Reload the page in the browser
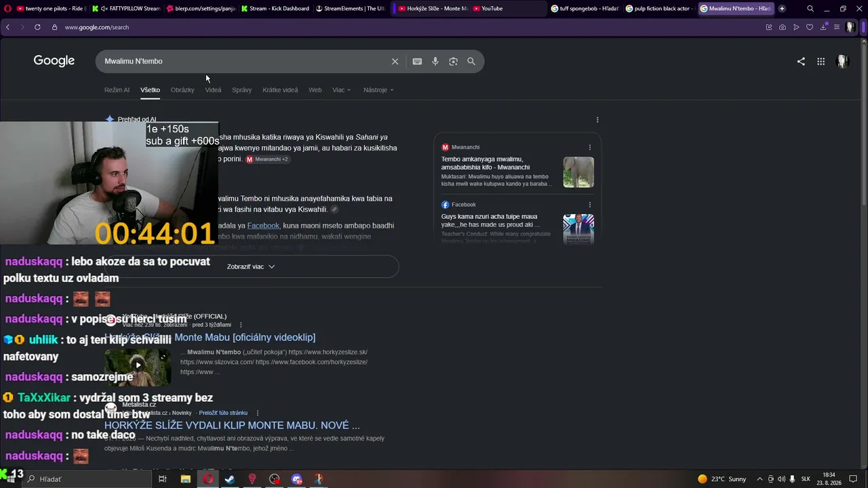Viewport: 868px width, 488px height. point(37,27)
